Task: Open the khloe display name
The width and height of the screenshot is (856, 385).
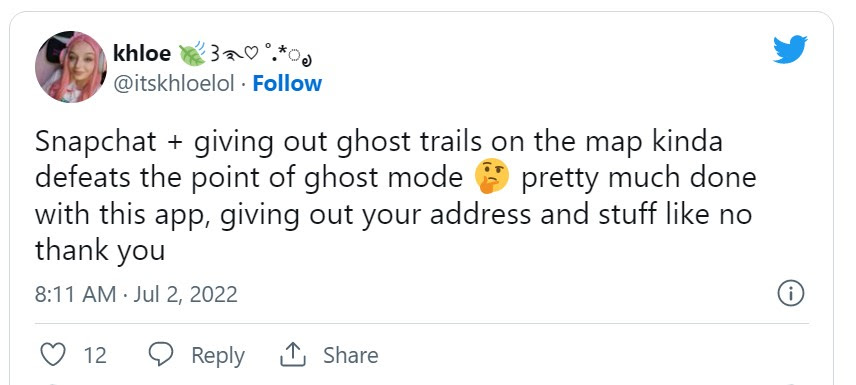Action: coord(142,54)
